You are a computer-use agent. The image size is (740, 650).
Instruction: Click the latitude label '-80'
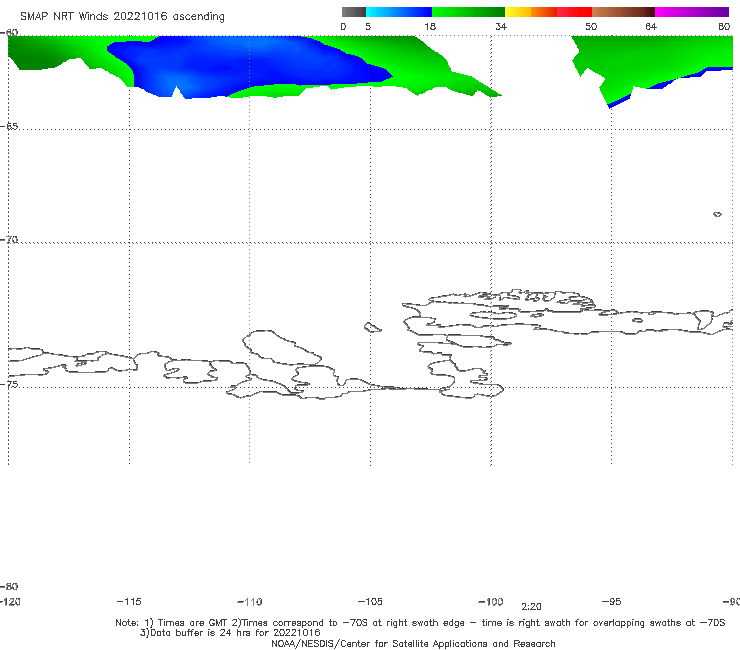click(x=9, y=586)
